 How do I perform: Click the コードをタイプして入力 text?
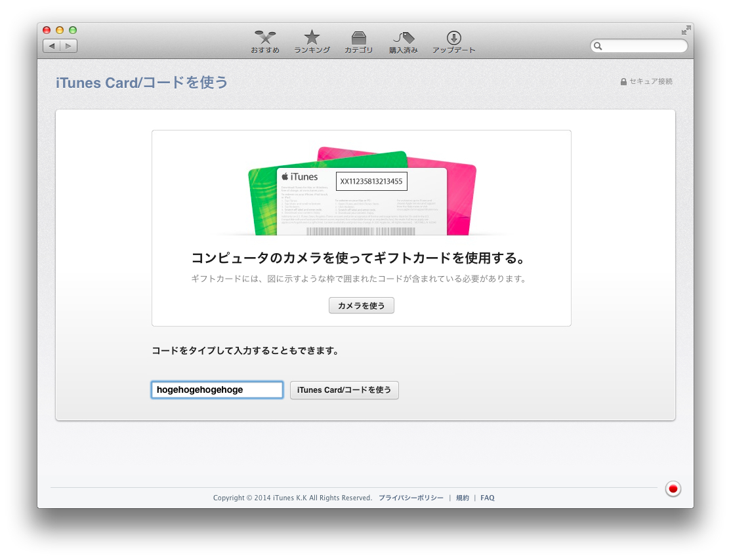(x=245, y=350)
